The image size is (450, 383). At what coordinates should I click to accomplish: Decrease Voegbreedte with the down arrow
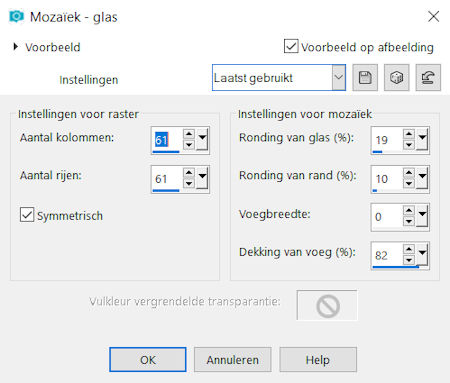coord(409,221)
